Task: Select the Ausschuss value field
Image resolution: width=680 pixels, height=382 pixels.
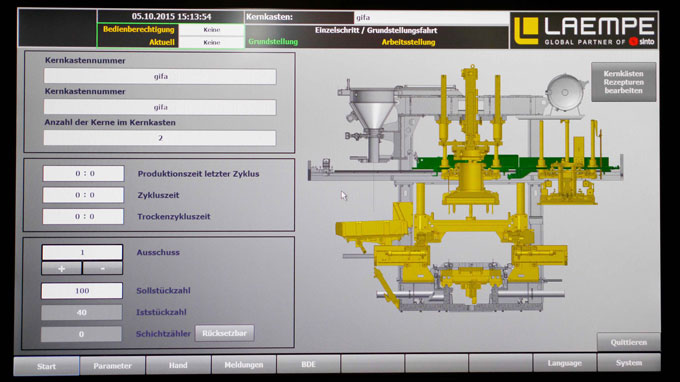Action: pos(82,252)
